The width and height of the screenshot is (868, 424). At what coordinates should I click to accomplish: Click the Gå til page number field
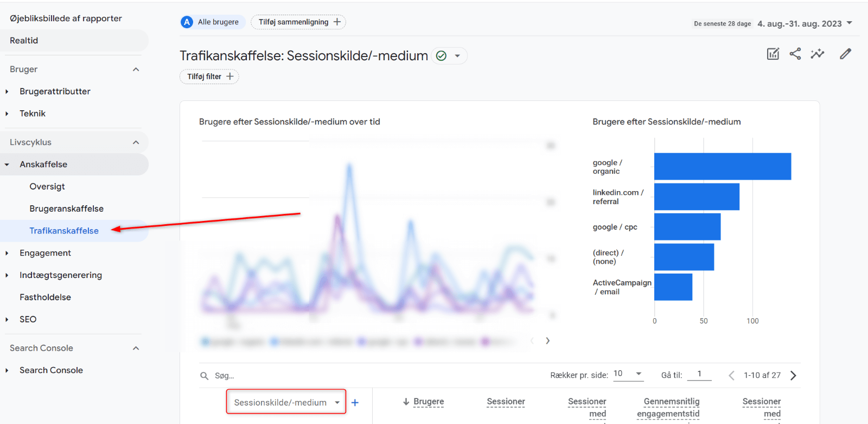699,374
